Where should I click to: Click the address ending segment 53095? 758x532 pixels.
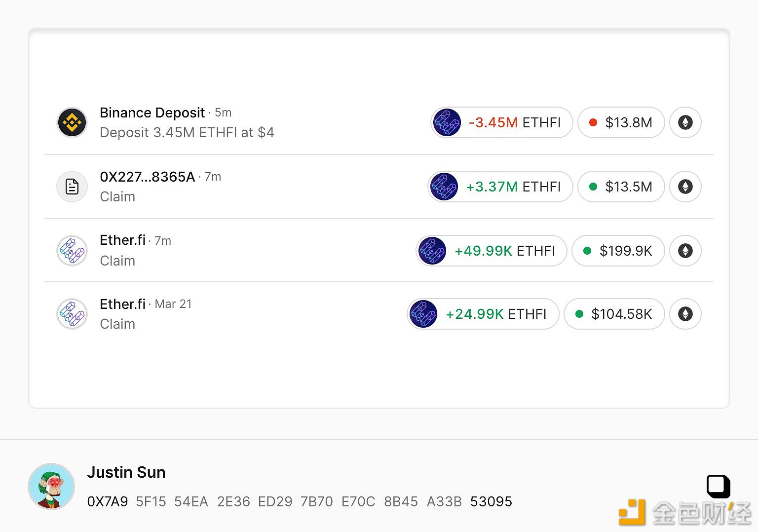click(x=492, y=501)
